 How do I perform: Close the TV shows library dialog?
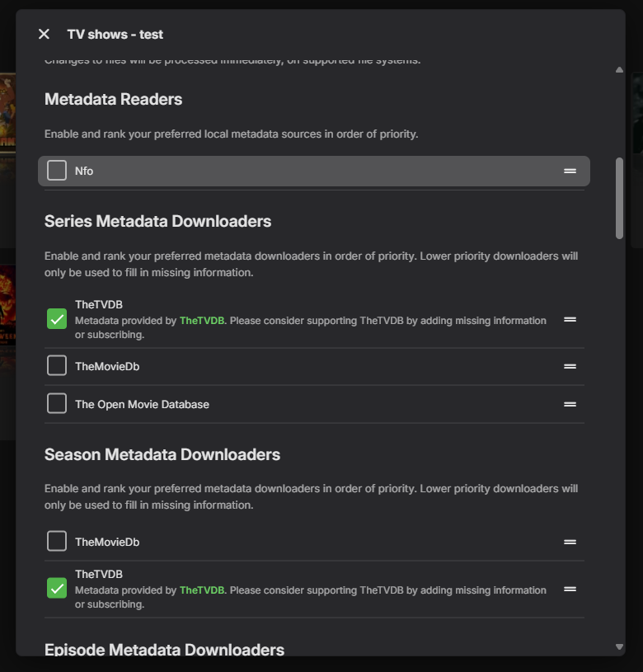[44, 34]
